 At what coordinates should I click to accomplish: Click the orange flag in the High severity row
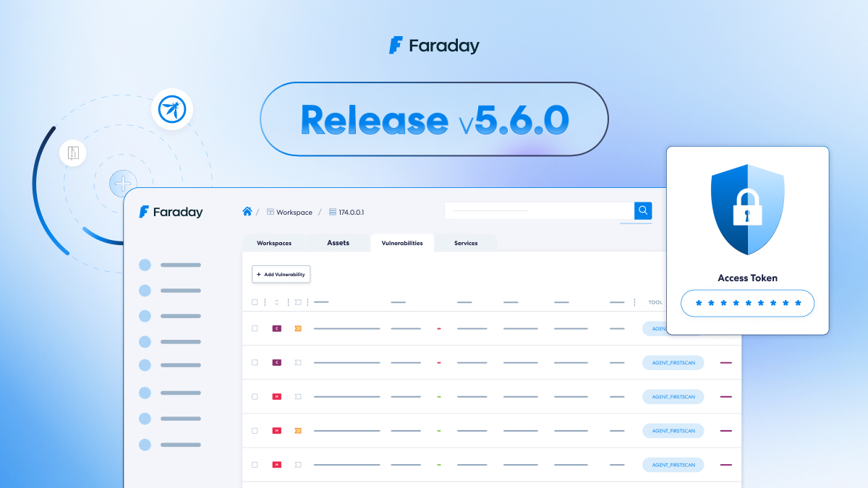(x=298, y=430)
